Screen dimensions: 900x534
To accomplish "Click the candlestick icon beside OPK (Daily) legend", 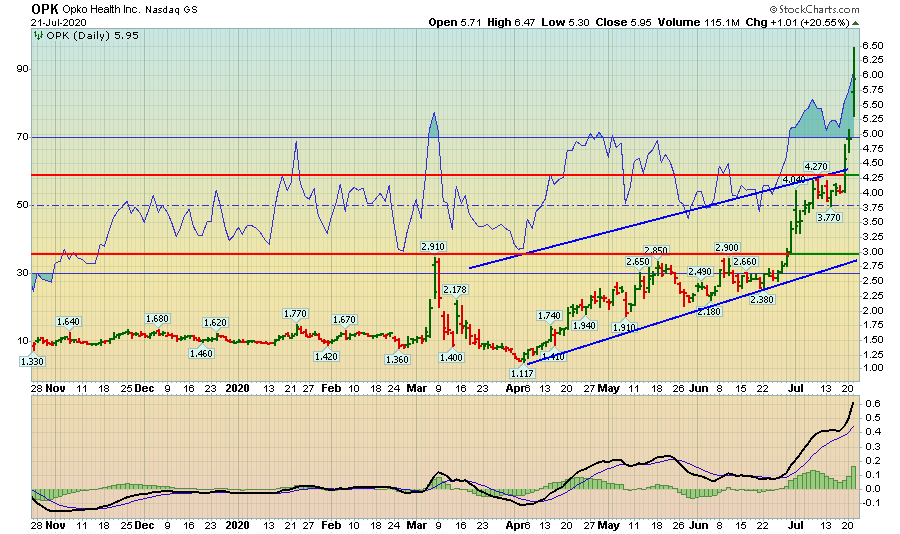I will [x=39, y=35].
